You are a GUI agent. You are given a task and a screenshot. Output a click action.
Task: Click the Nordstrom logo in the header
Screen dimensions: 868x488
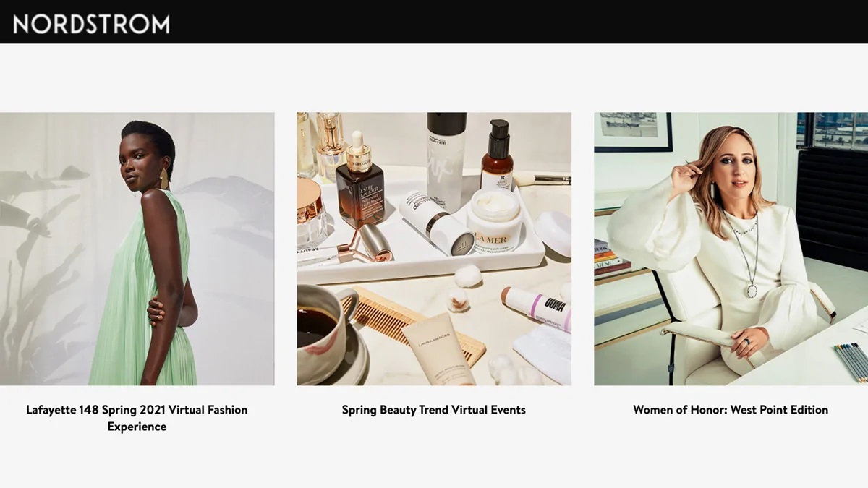point(91,24)
